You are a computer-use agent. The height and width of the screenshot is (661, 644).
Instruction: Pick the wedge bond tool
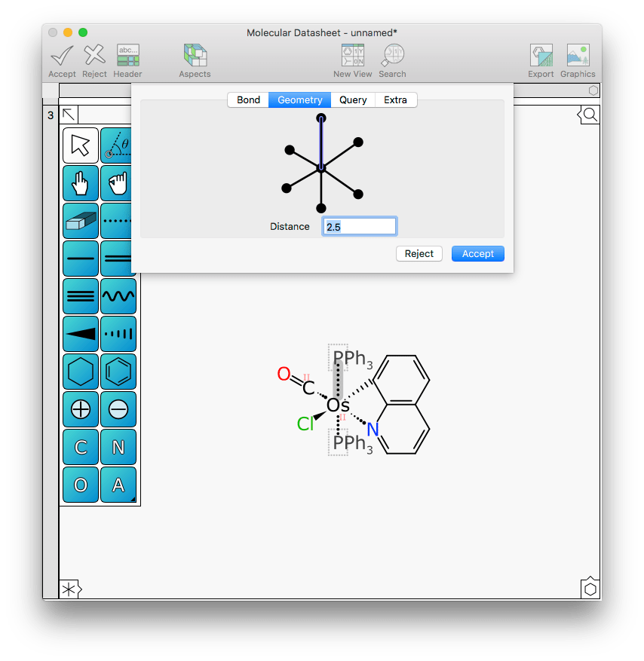click(x=80, y=334)
